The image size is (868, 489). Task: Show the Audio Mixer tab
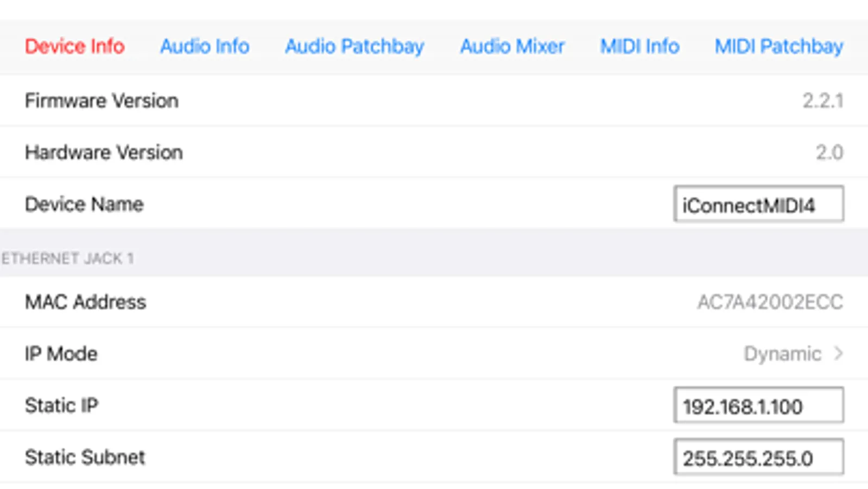coord(512,46)
